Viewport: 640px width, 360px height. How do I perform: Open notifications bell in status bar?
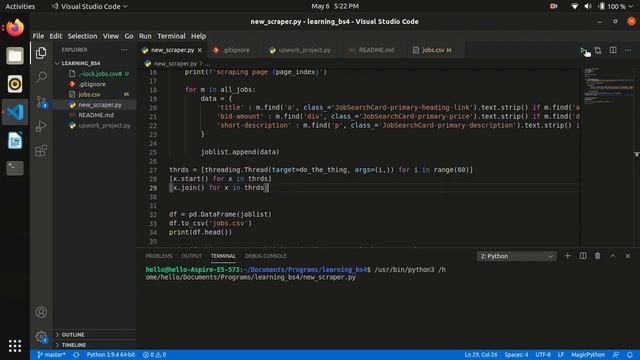(630, 355)
